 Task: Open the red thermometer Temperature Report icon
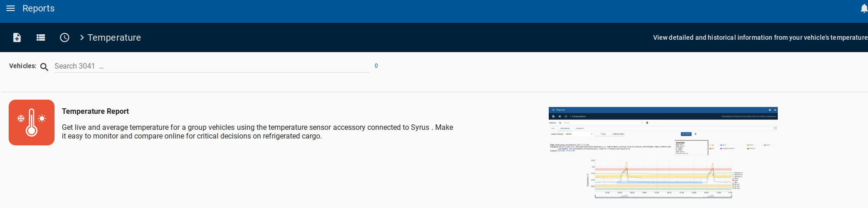tap(32, 123)
